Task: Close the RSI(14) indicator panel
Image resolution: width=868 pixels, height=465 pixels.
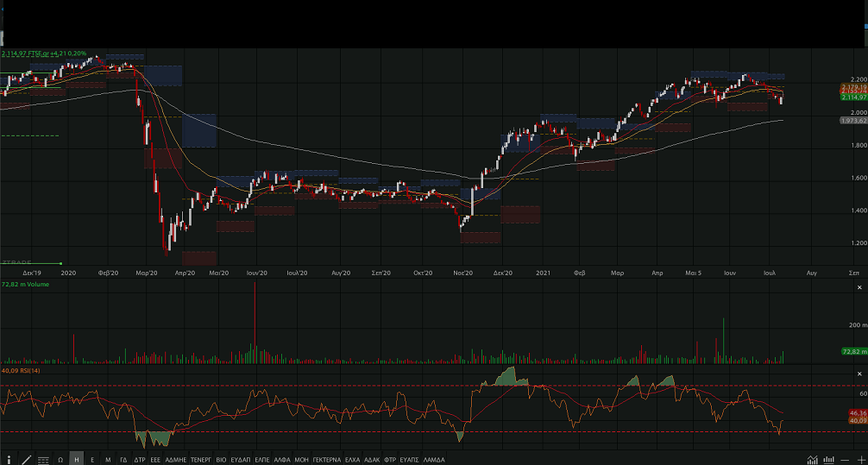Action: click(859, 373)
